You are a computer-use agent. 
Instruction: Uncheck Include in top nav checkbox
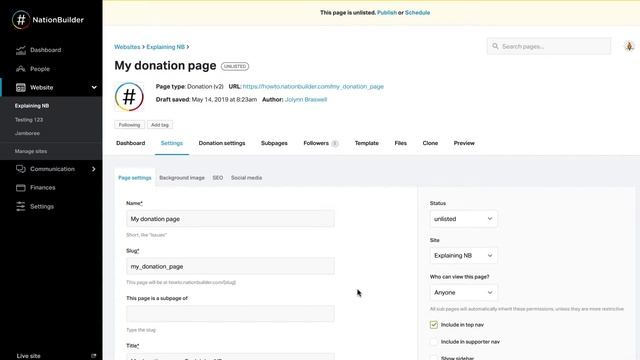(x=433, y=325)
